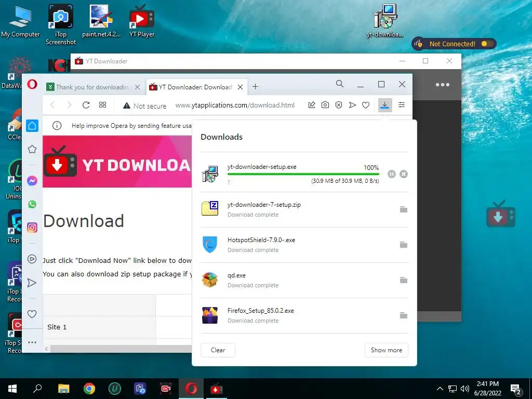Viewport: 532px width, 399px height.
Task: Open the send-to My Flow icon in the address bar
Action: click(352, 105)
